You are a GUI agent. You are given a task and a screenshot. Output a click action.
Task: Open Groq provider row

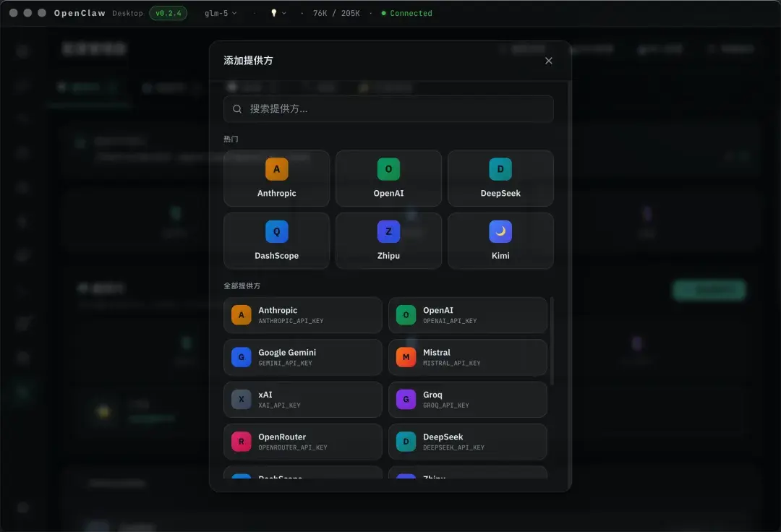coord(468,400)
